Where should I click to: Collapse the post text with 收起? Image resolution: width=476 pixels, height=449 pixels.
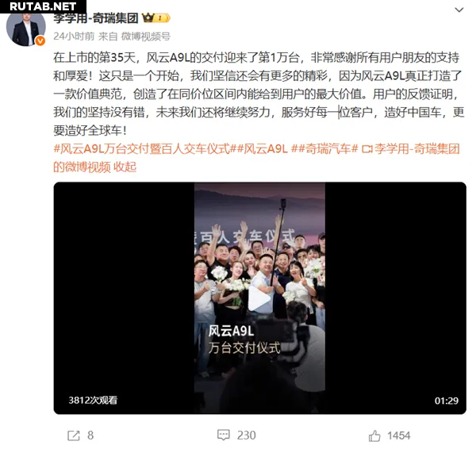(x=125, y=167)
